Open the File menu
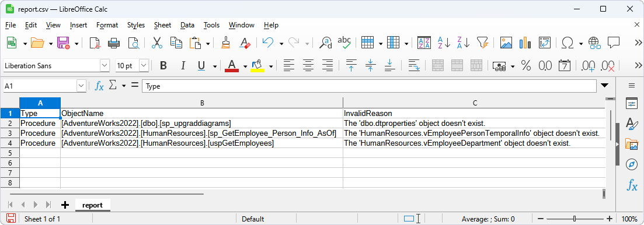This screenshot has height=225, width=644. pos(11,25)
